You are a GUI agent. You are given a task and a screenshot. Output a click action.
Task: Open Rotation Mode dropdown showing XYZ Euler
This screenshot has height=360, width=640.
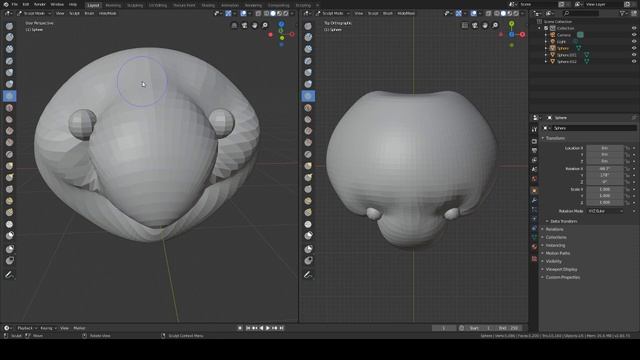point(606,211)
